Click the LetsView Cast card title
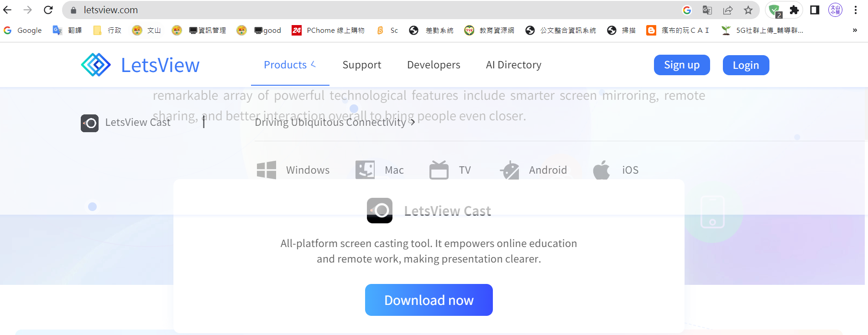868x335 pixels. (447, 211)
